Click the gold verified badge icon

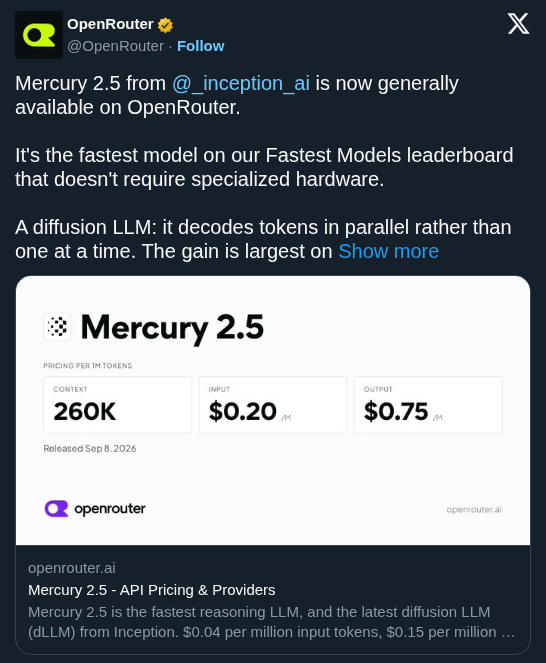165,25
